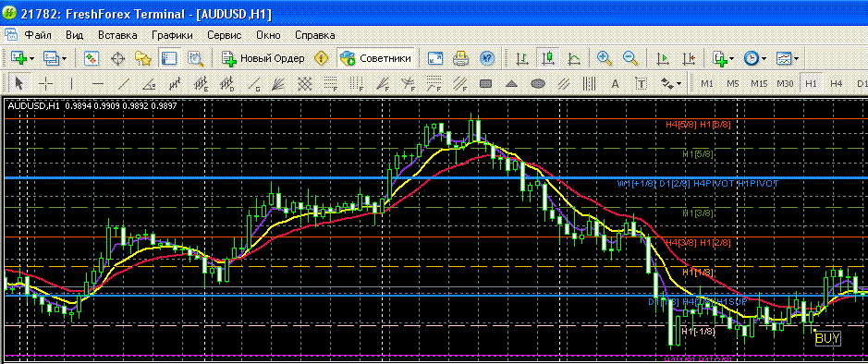Switch timeframe to H4
The width and height of the screenshot is (868, 364).
point(837,83)
